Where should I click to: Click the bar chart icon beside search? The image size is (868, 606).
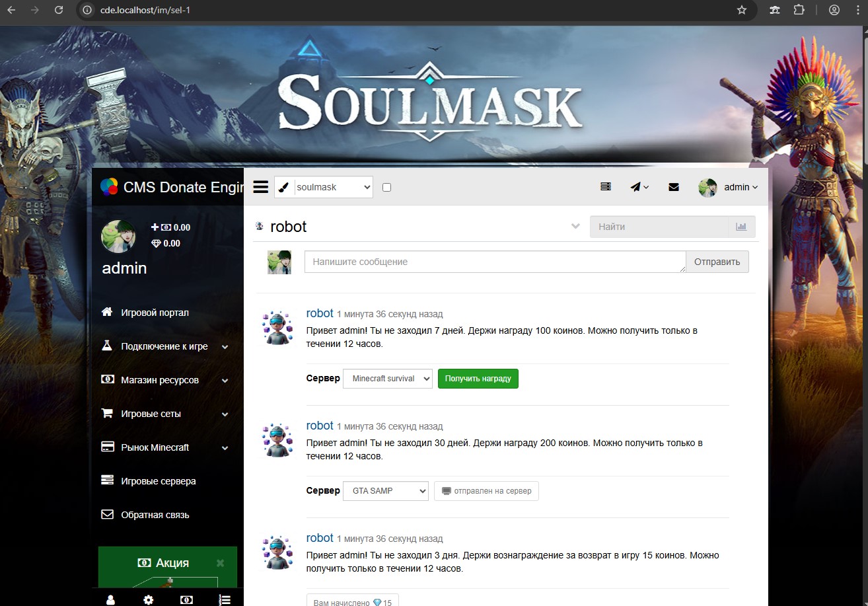pos(741,227)
